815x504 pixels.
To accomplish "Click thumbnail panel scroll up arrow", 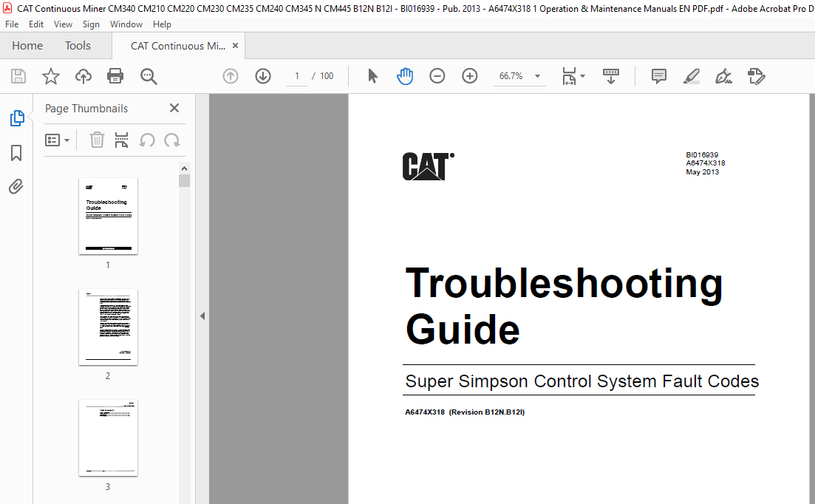I will coord(184,168).
